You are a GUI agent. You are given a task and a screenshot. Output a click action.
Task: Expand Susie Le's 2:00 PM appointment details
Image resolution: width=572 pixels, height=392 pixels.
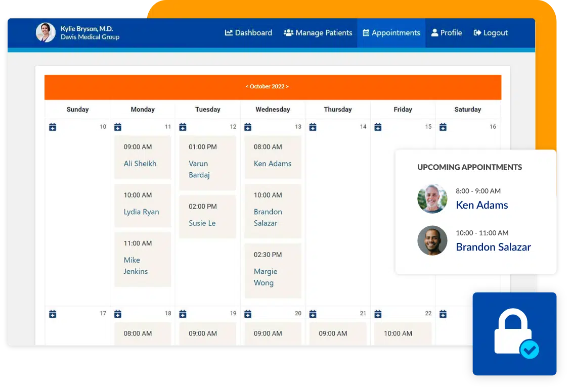(207, 216)
